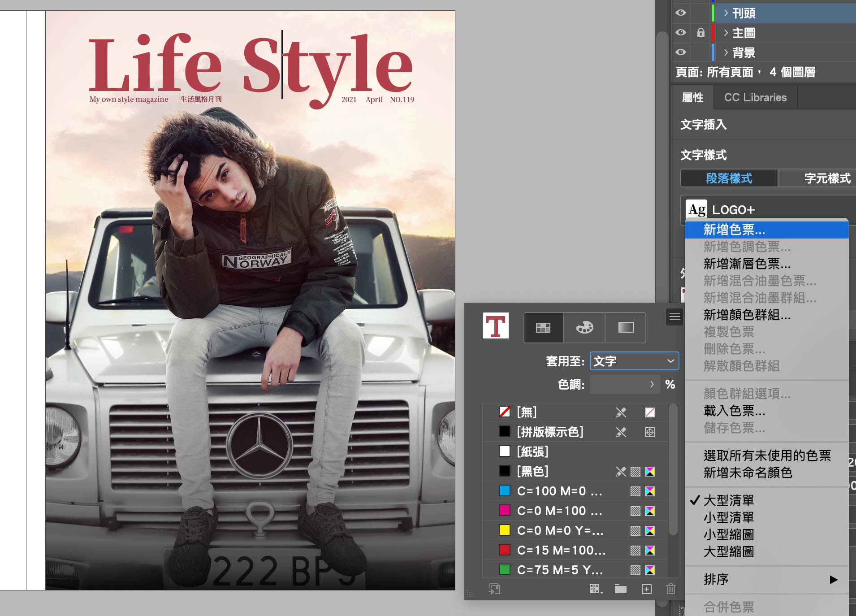
Task: Select the swatches grid view button
Action: tap(543, 328)
